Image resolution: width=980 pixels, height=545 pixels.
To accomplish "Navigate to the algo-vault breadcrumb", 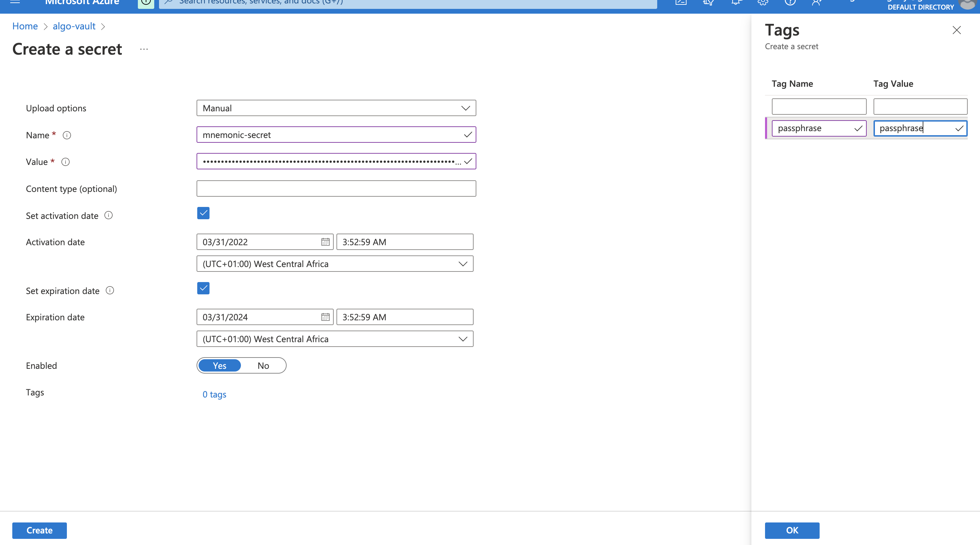I will click(74, 26).
